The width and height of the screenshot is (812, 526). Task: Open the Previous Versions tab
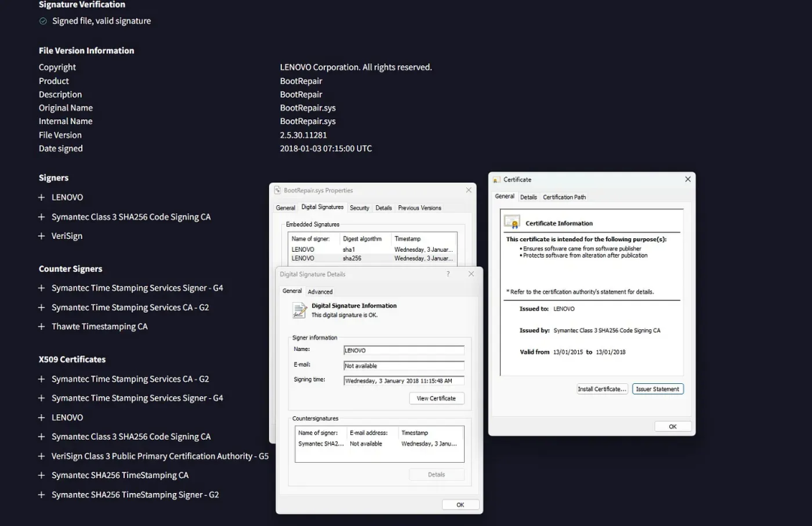[420, 207]
